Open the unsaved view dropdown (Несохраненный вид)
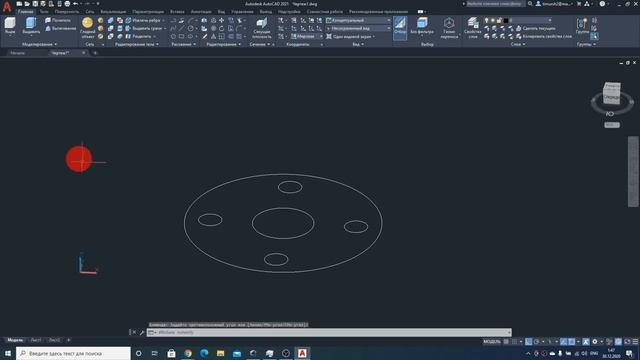This screenshot has width=640, height=360. [x=358, y=28]
